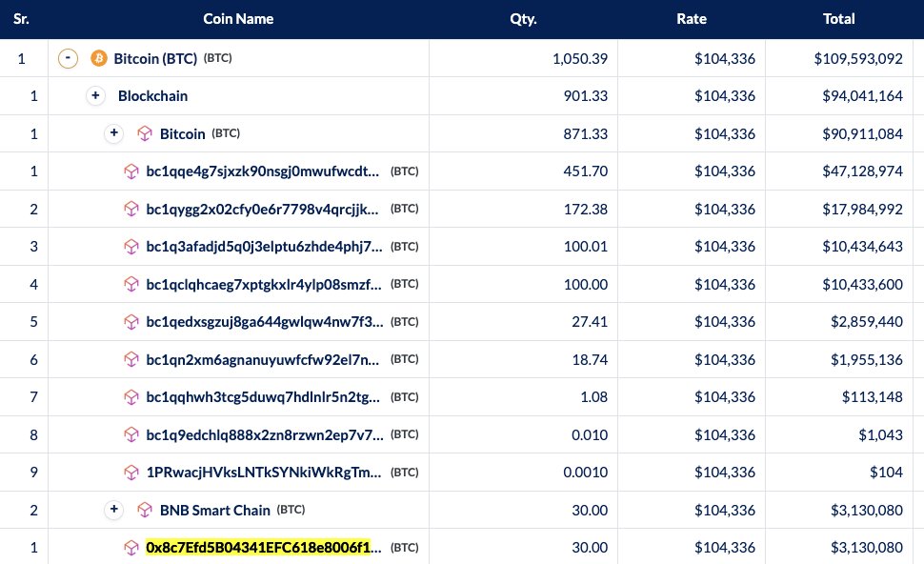This screenshot has height=564, width=924.
Task: Select the total $1,955,136
Action: [866, 359]
